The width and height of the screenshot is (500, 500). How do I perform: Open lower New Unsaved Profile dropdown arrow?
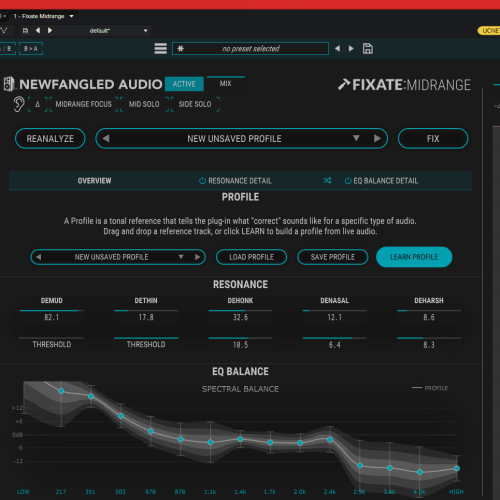point(181,257)
